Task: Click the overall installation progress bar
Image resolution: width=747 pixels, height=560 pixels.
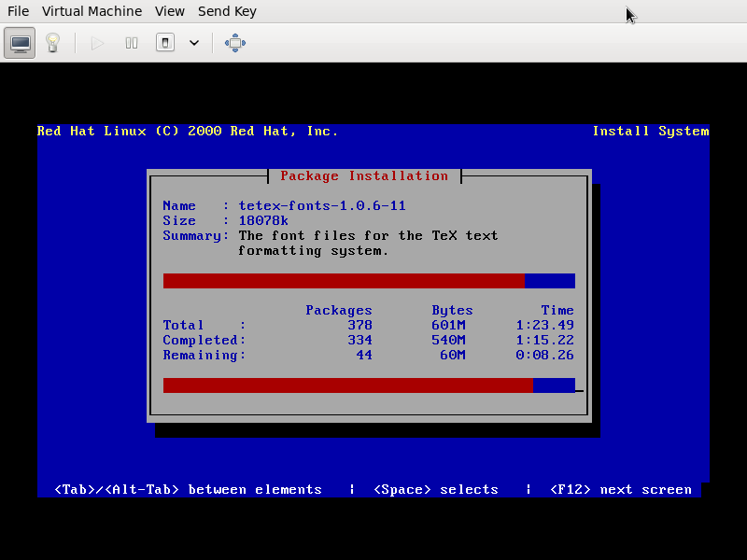Action: 369,385
